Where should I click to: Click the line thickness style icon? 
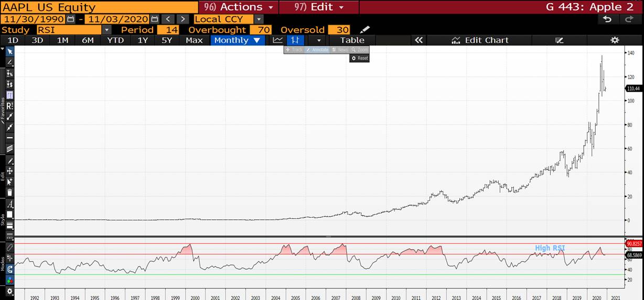point(9,226)
